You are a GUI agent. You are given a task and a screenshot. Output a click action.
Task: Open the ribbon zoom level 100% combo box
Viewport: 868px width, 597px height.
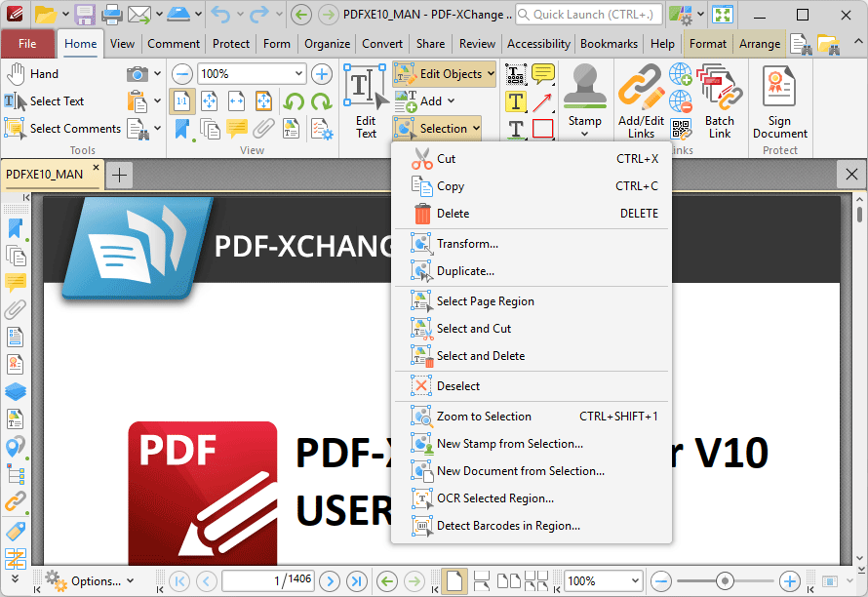coord(252,74)
